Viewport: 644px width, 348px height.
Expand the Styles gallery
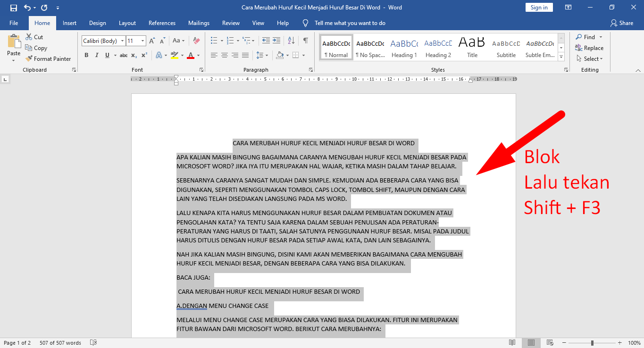point(561,57)
